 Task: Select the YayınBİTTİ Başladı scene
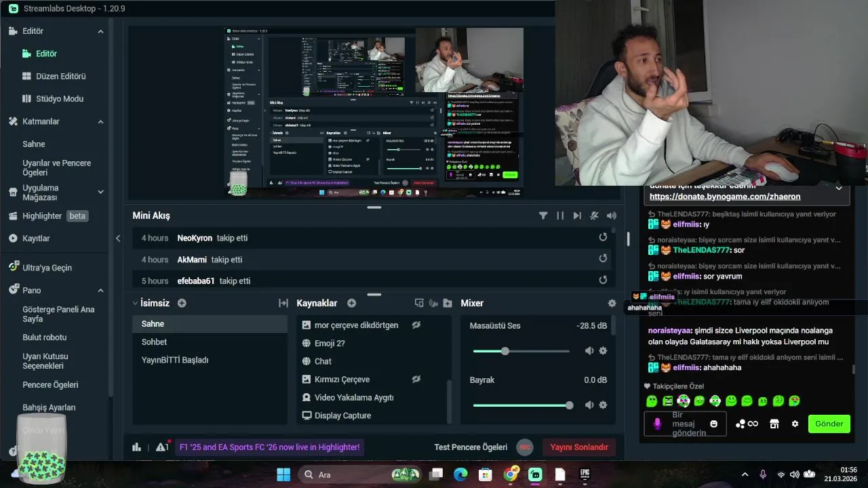(x=210, y=360)
